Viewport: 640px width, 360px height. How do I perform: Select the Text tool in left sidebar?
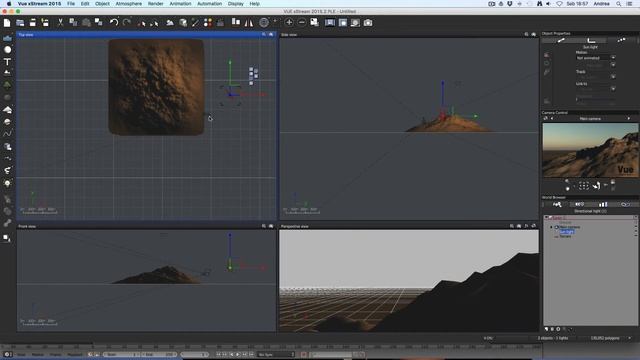tap(7, 62)
